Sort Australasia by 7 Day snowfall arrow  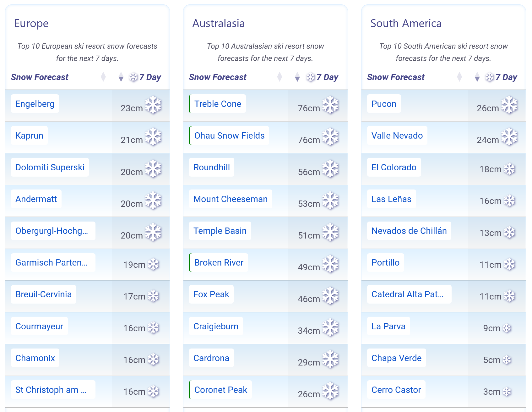click(297, 77)
